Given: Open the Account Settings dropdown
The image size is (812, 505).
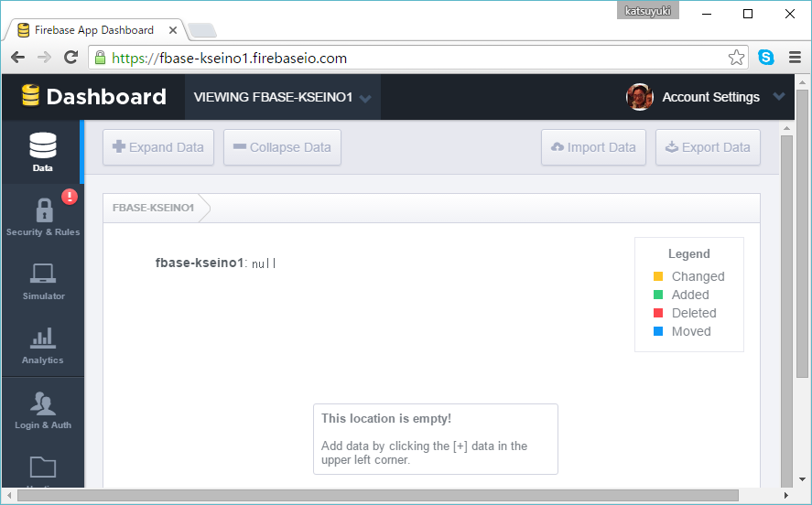Looking at the screenshot, I should pos(710,97).
